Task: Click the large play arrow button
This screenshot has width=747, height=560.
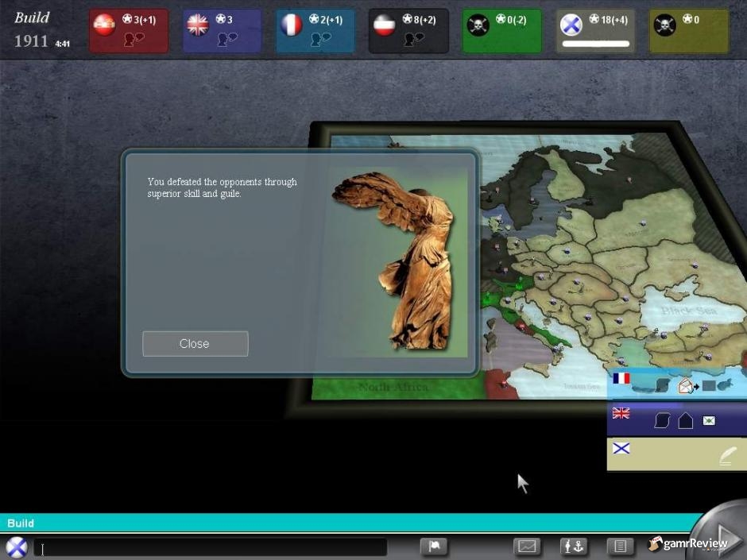Action: (x=726, y=535)
